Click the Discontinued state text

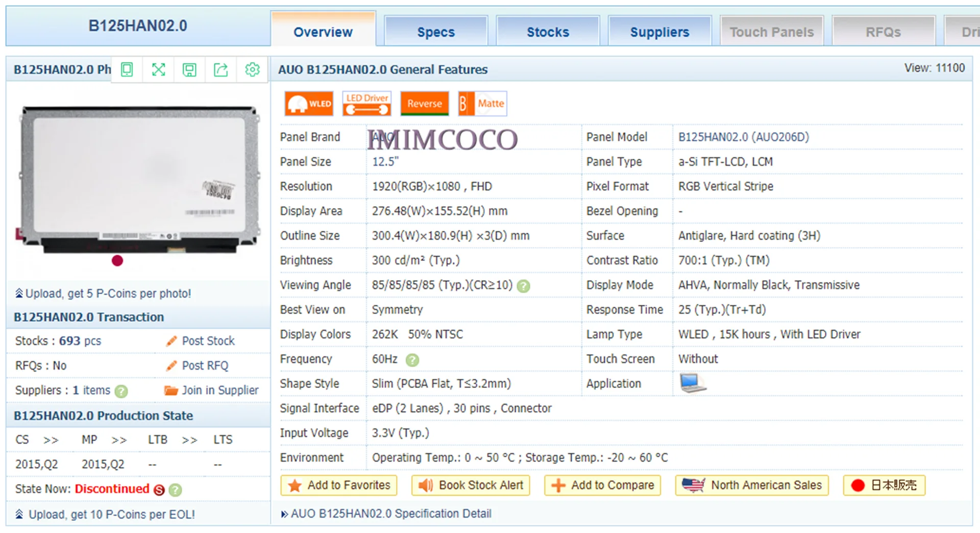point(112,489)
